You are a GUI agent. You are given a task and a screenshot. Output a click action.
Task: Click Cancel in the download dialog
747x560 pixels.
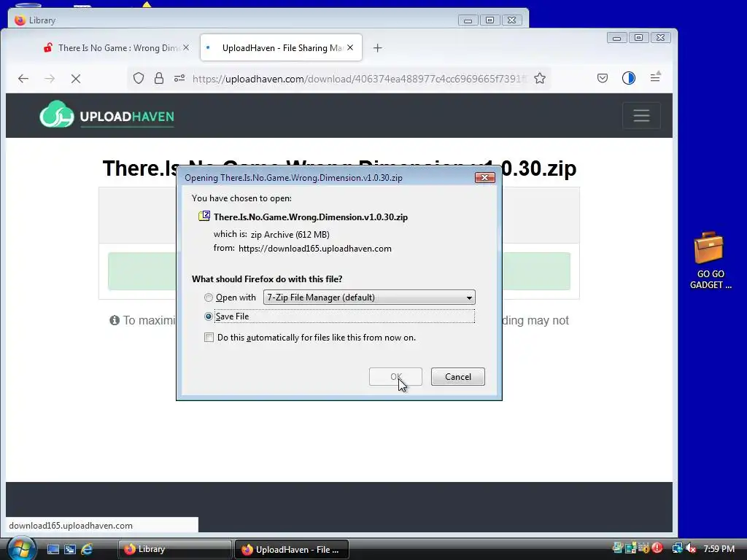458,377
